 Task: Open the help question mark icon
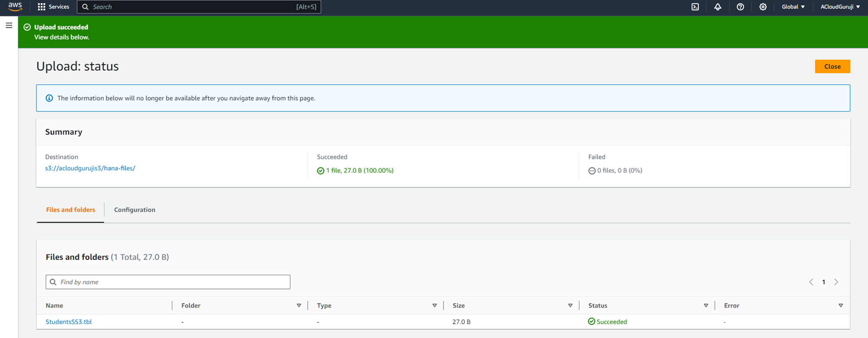740,7
